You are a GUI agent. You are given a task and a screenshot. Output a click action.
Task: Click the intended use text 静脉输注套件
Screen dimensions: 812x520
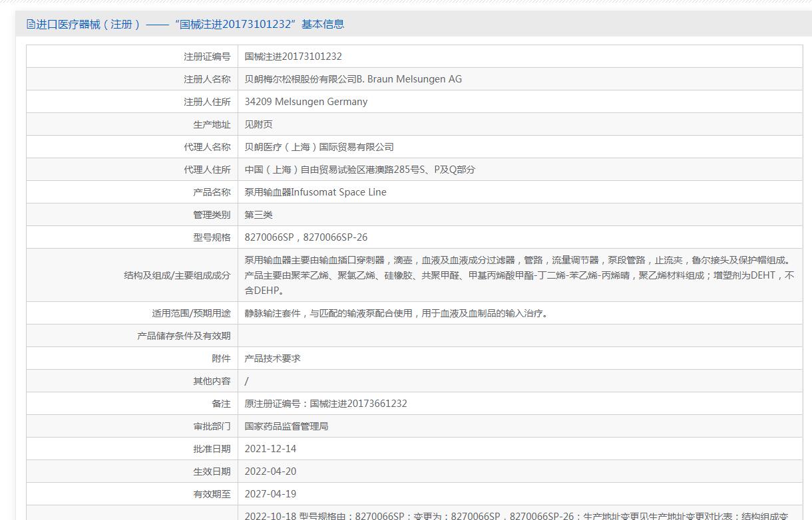396,313
